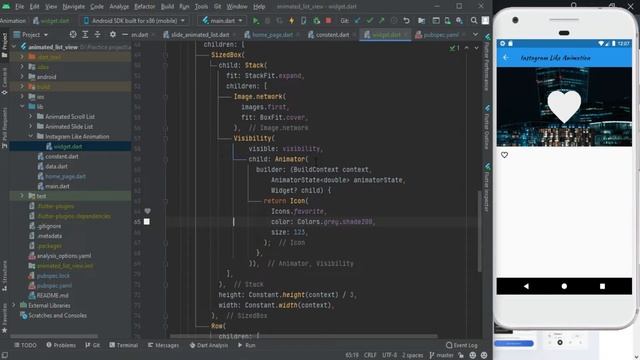Open the Problems tool window
This screenshot has height=360, width=640.
61,345
